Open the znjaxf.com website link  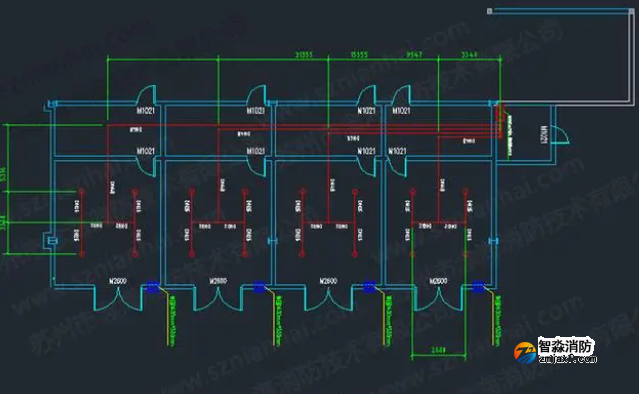[568, 359]
